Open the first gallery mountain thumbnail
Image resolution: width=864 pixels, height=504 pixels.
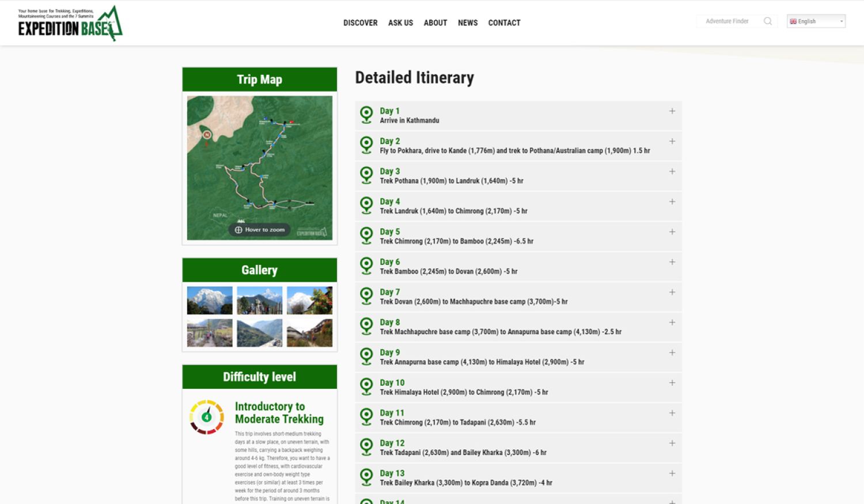point(210,300)
